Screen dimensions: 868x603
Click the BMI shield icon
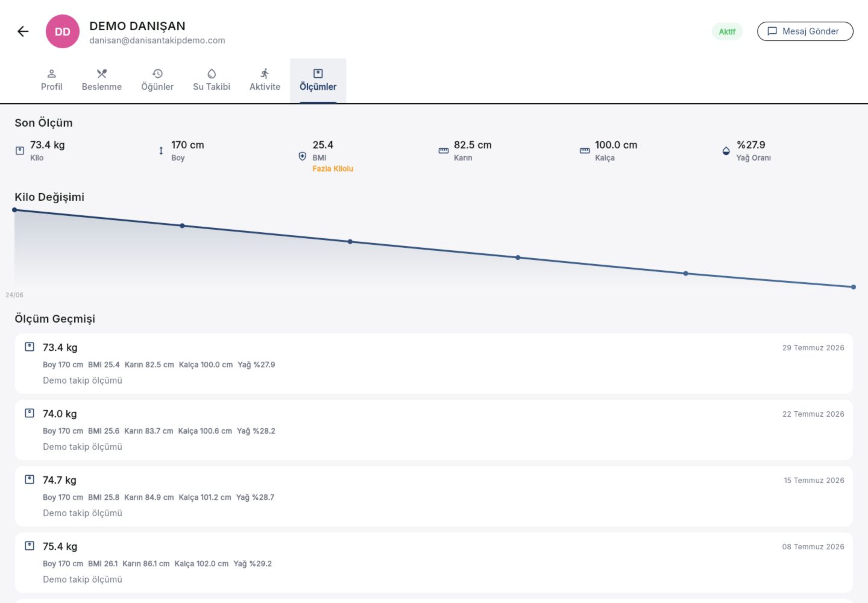click(303, 156)
